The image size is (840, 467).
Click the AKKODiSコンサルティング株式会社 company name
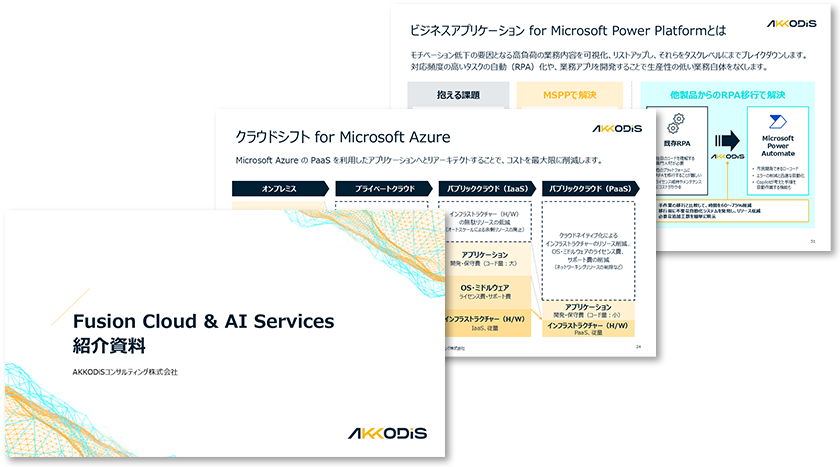[x=125, y=372]
